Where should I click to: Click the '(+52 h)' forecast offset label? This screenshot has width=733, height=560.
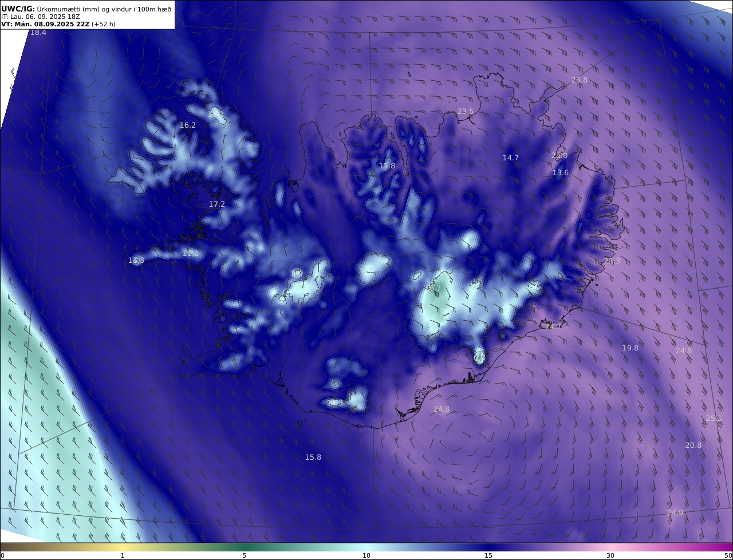[104, 25]
